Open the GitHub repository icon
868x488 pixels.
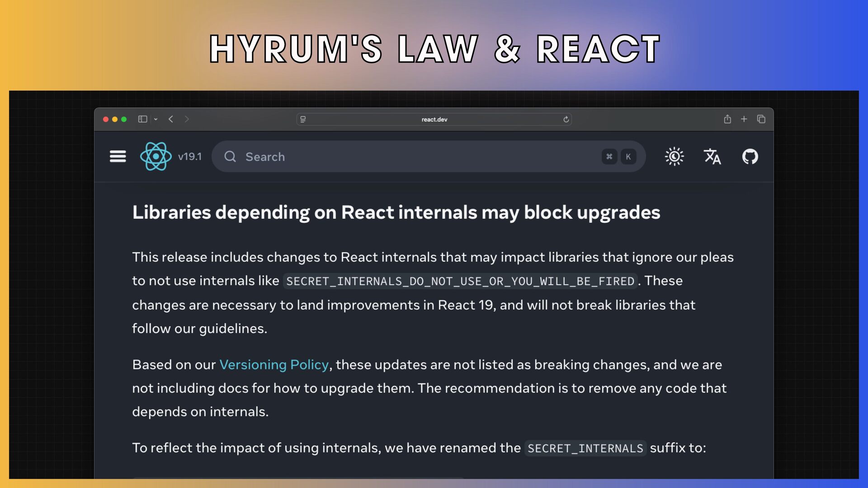(x=750, y=156)
